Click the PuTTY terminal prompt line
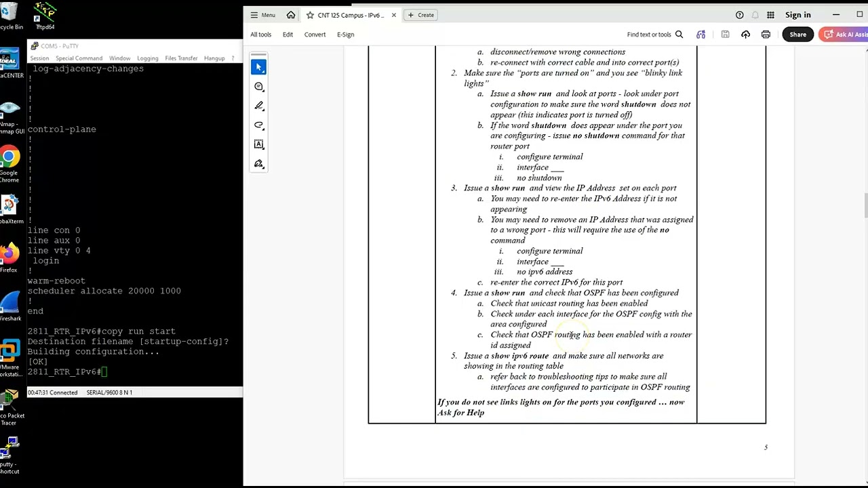The width and height of the screenshot is (868, 488). pos(67,372)
